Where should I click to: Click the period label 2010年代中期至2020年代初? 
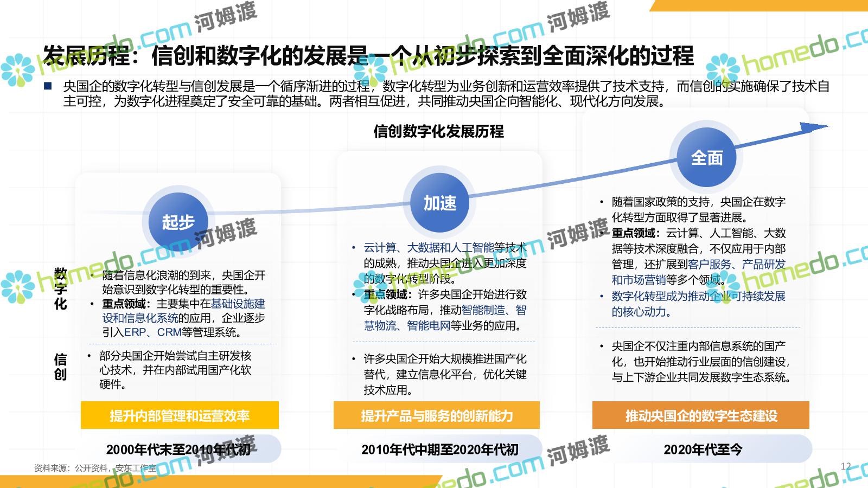440,450
